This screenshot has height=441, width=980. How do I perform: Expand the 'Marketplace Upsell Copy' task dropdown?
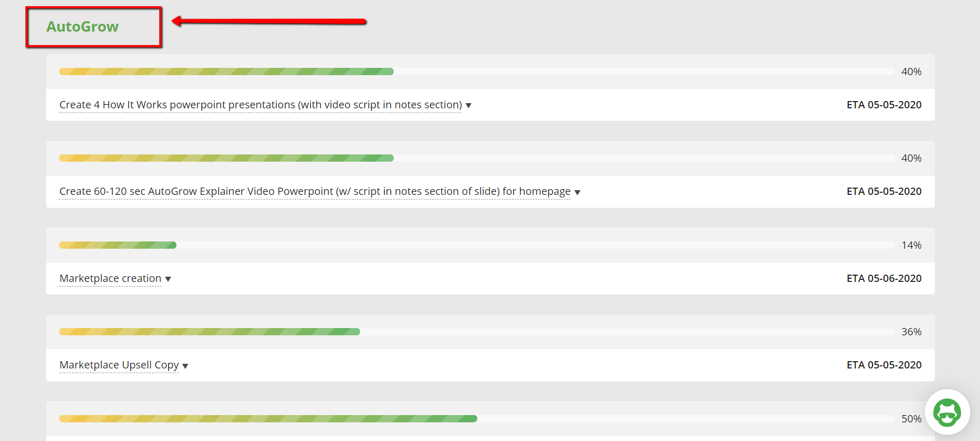(x=185, y=365)
